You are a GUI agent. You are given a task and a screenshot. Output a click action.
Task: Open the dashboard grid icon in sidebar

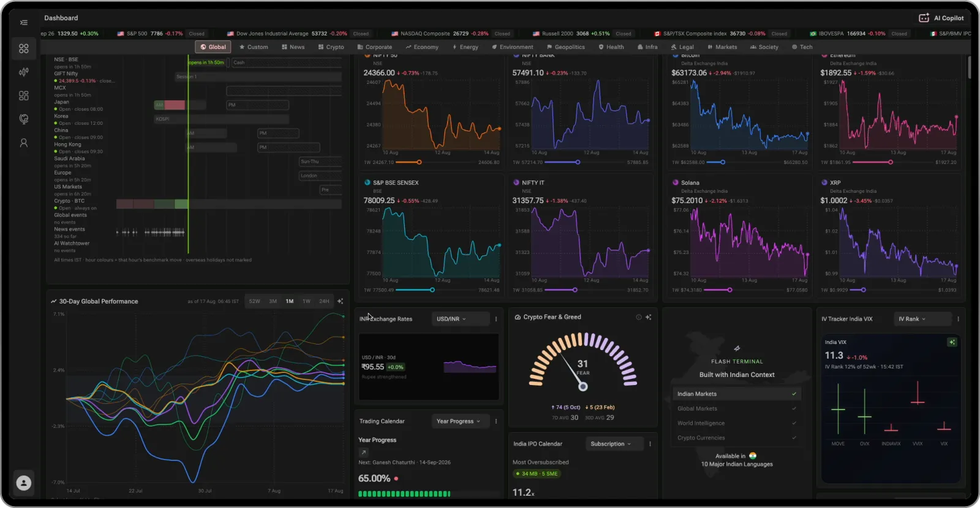24,48
